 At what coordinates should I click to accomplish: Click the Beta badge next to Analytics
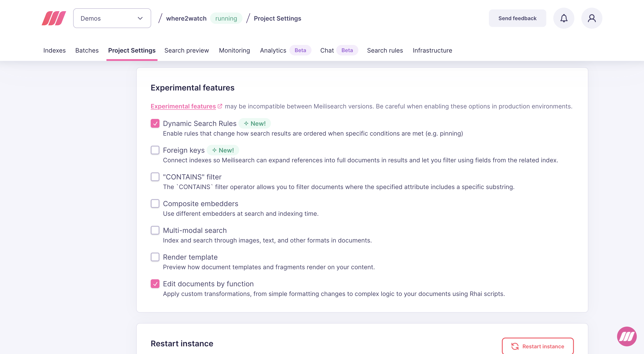tap(300, 50)
